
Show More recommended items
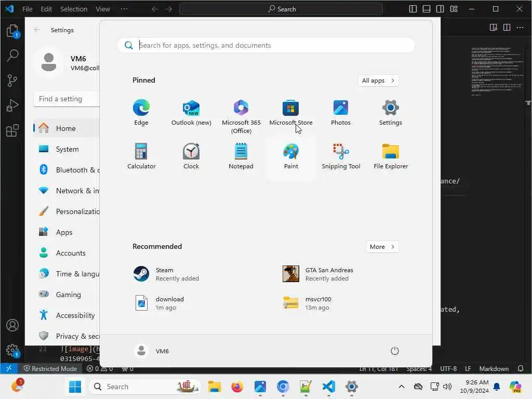(382, 247)
